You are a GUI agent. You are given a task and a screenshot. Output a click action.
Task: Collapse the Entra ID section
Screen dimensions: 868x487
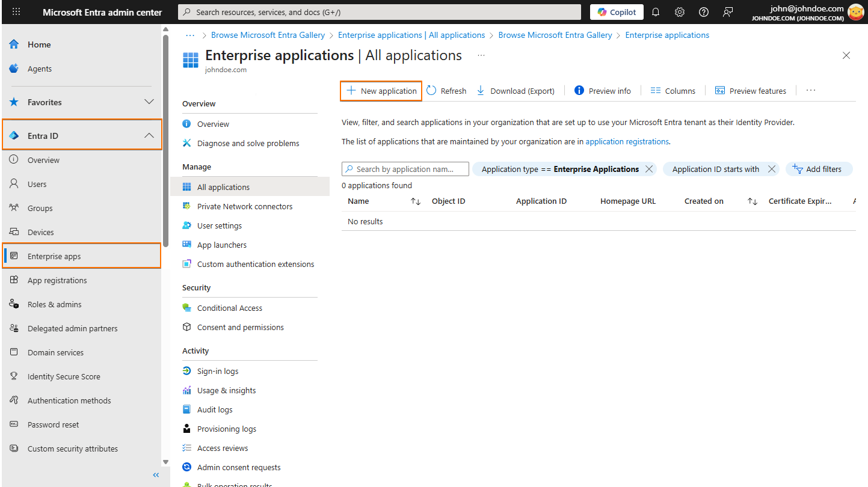149,135
